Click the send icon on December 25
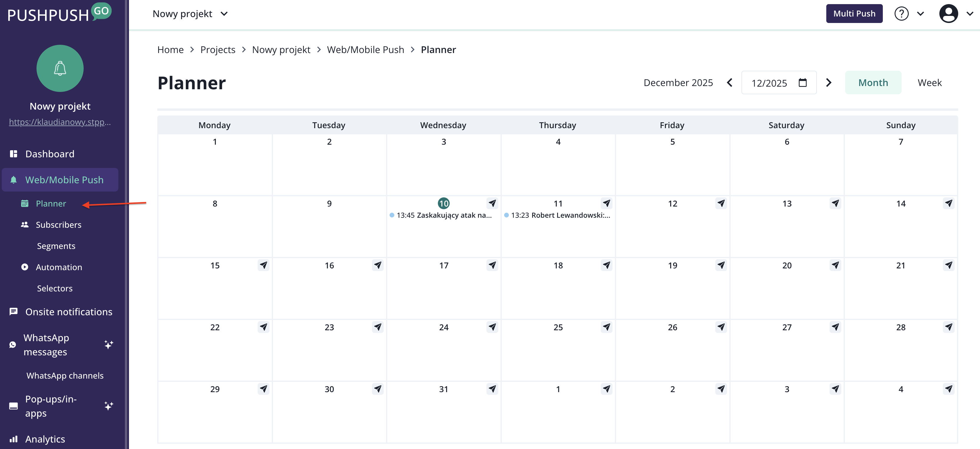980x449 pixels. pyautogui.click(x=606, y=327)
